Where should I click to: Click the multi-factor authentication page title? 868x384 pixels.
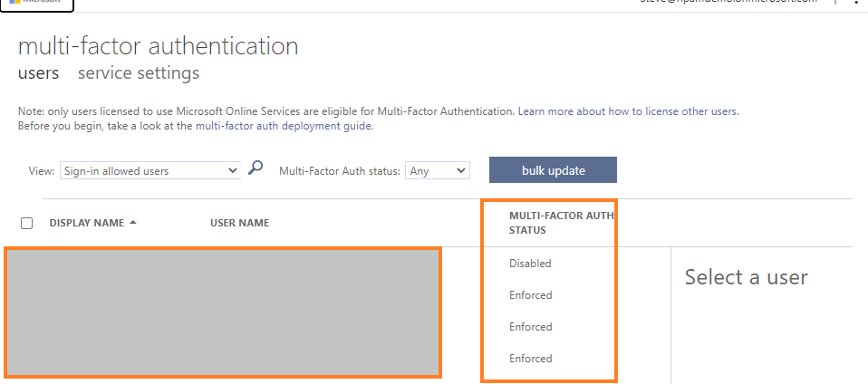[159, 46]
